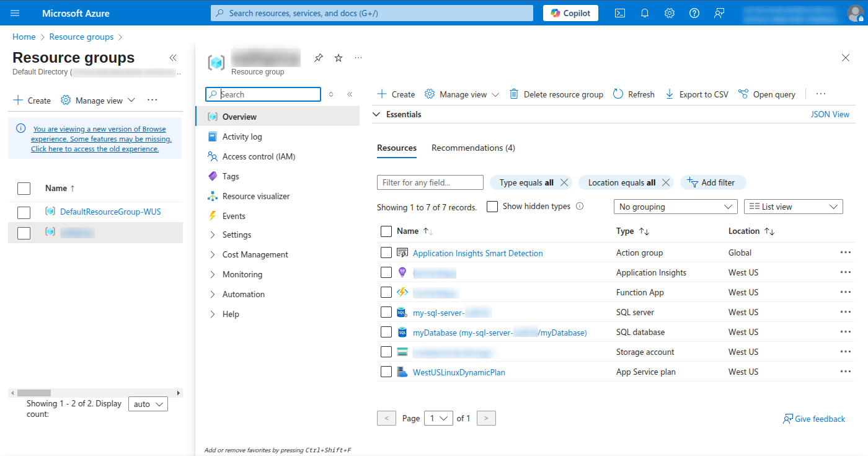Image resolution: width=868 pixels, height=456 pixels.
Task: Refresh the resource group view
Action: pyautogui.click(x=633, y=94)
